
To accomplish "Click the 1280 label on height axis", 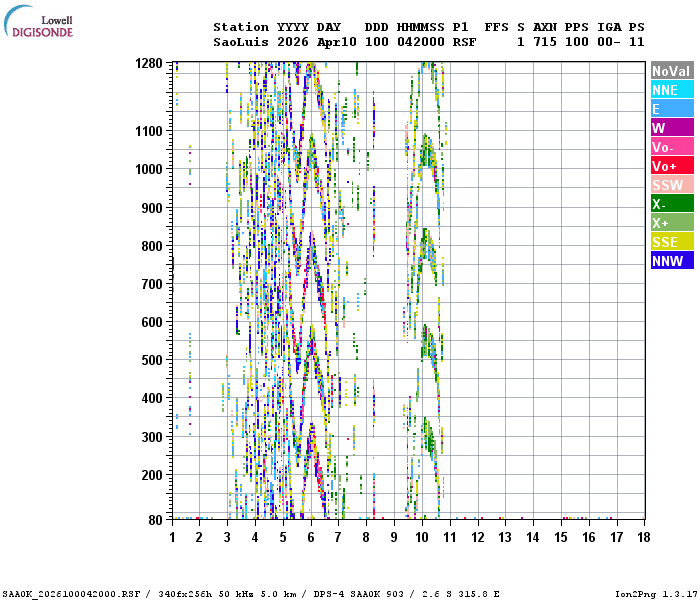I will (x=149, y=63).
